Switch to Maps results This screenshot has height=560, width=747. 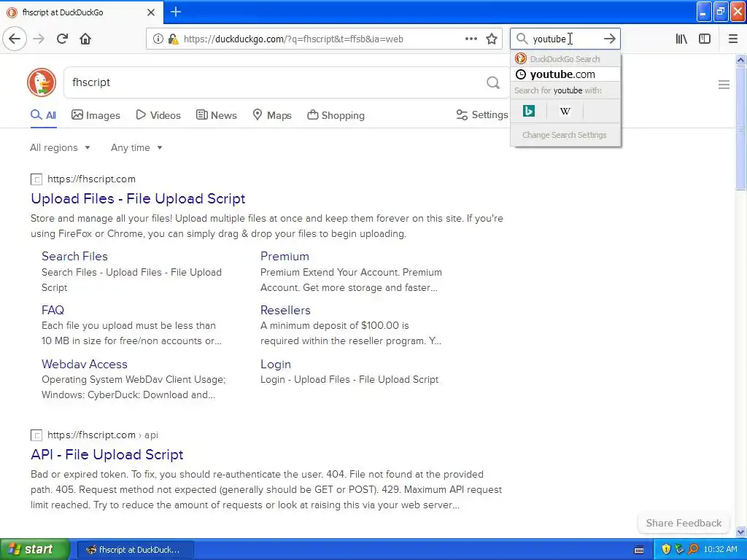click(x=272, y=115)
